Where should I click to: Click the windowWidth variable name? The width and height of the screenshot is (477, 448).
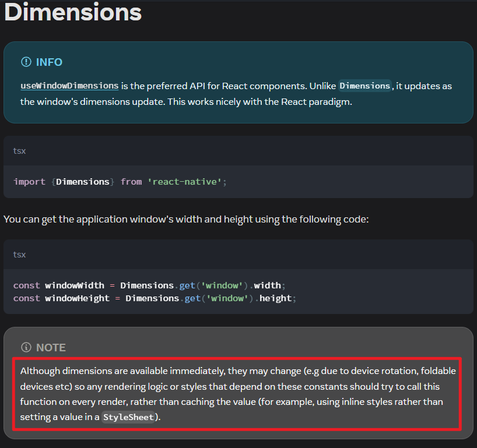(75, 285)
